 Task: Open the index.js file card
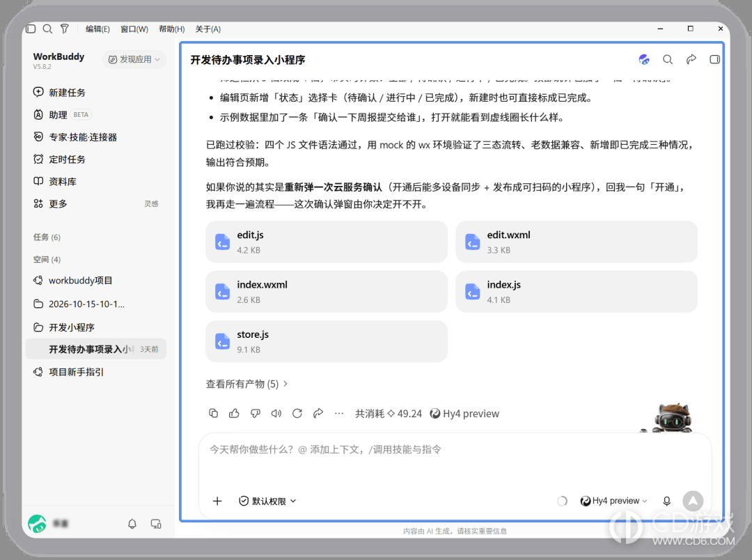[x=577, y=292]
